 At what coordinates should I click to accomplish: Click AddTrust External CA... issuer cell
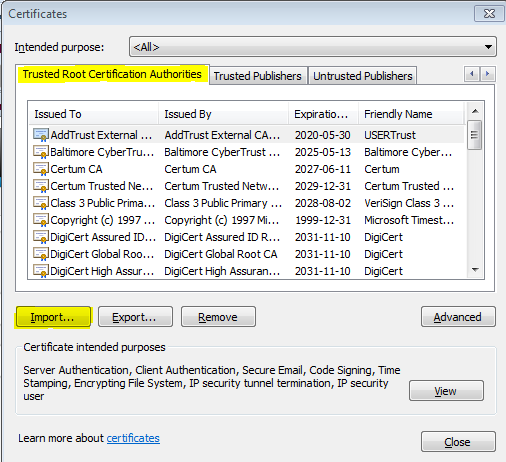[x=222, y=135]
